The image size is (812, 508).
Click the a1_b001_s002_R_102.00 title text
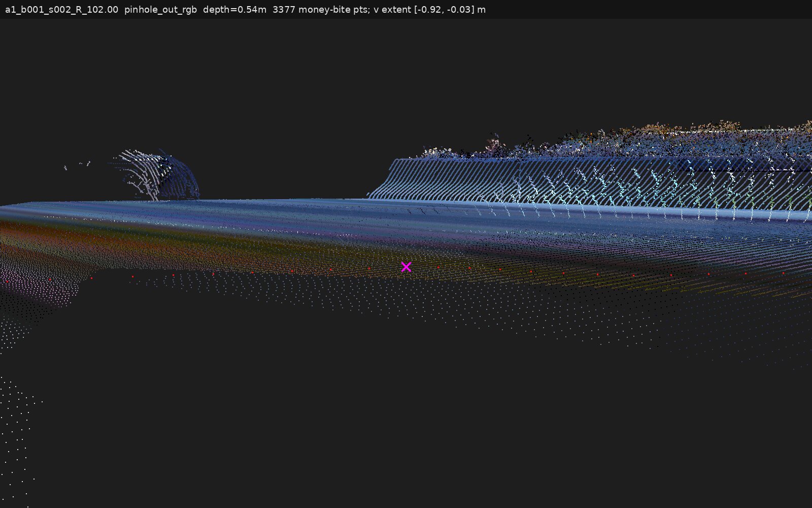[x=61, y=10]
